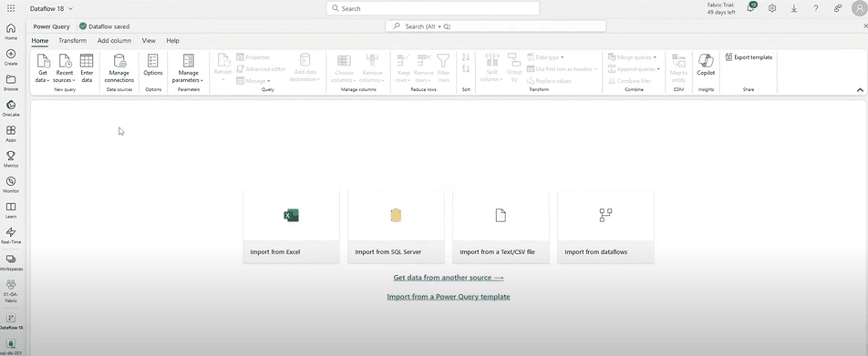Click Import from Excel card

pyautogui.click(x=291, y=227)
